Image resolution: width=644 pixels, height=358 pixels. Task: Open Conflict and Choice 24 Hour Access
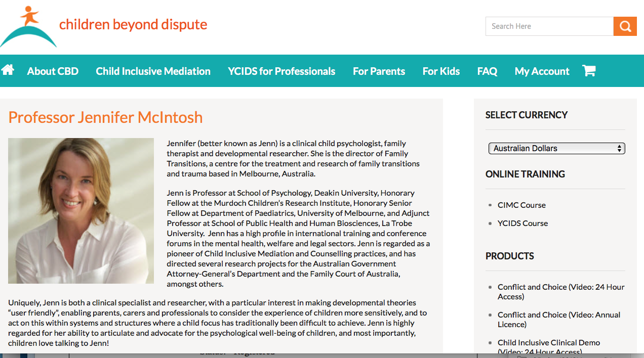coord(560,292)
